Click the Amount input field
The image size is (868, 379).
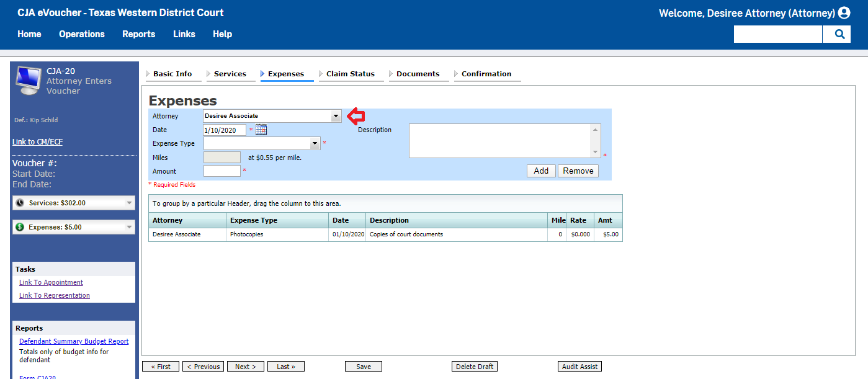[x=221, y=171]
